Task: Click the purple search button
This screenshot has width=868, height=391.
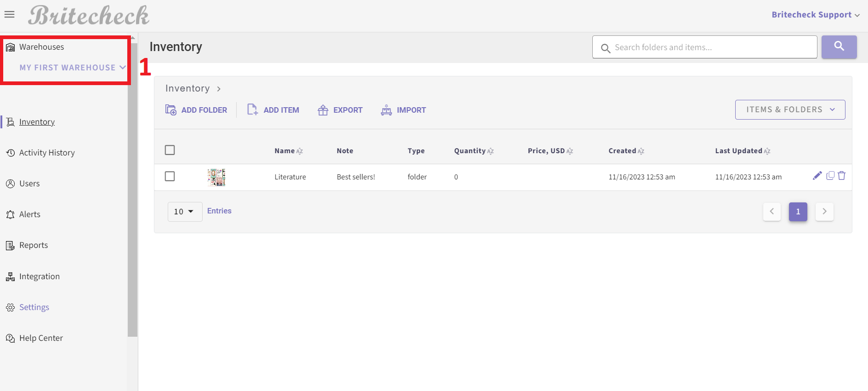Action: point(839,47)
